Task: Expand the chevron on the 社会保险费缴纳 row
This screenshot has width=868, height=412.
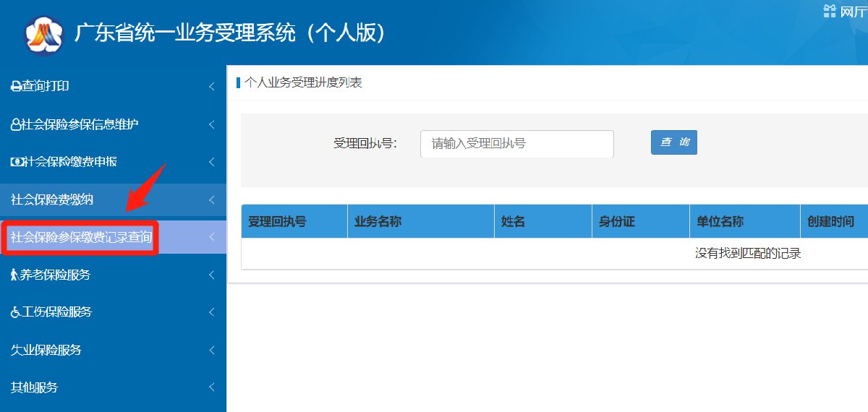Action: pos(211,199)
